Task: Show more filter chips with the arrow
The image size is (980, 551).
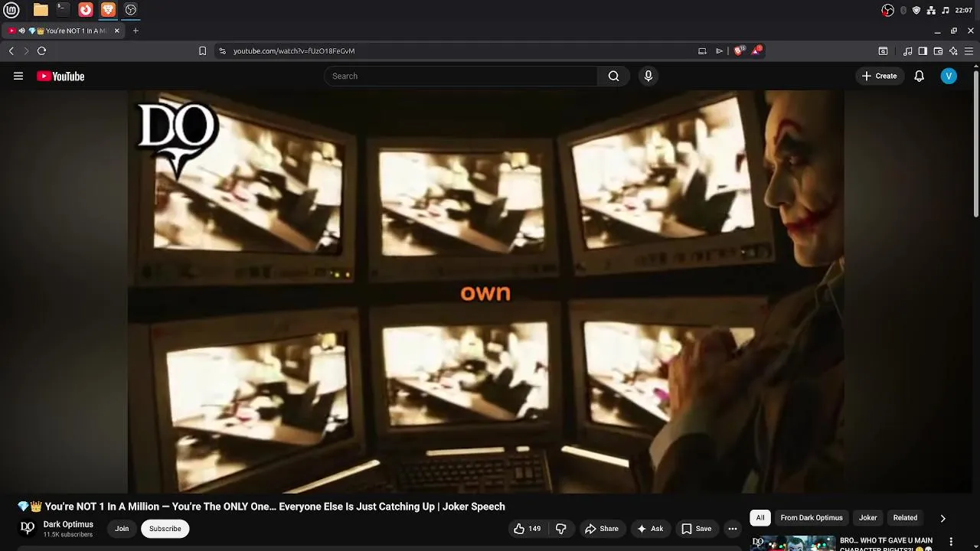Action: 942,518
